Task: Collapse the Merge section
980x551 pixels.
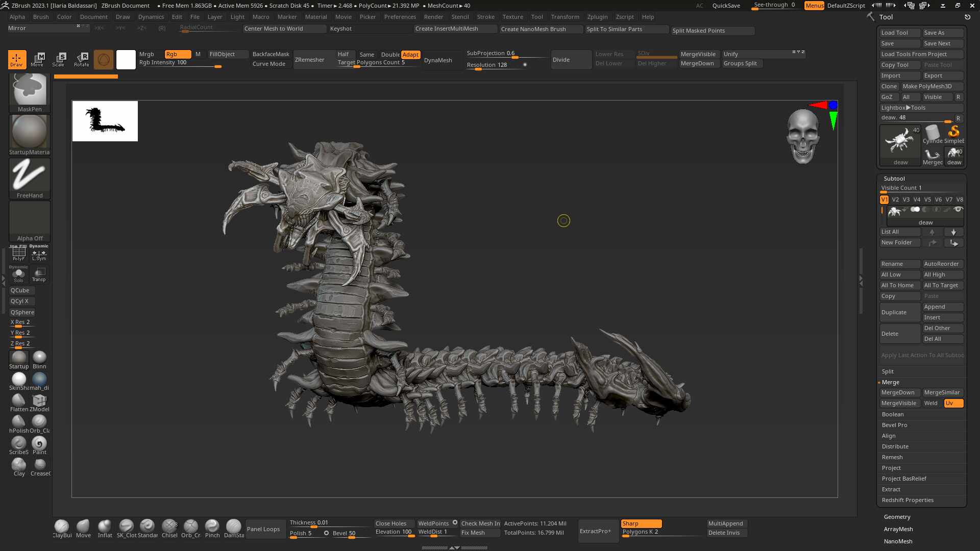Action: point(891,382)
